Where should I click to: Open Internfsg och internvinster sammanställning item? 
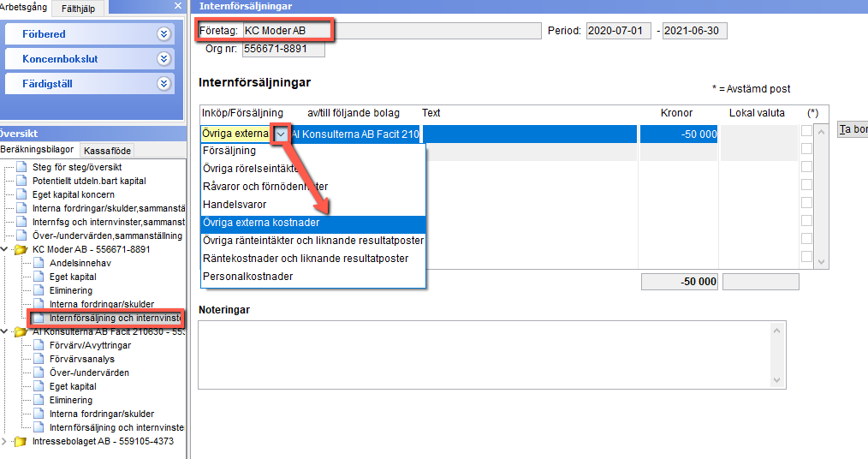(109, 222)
